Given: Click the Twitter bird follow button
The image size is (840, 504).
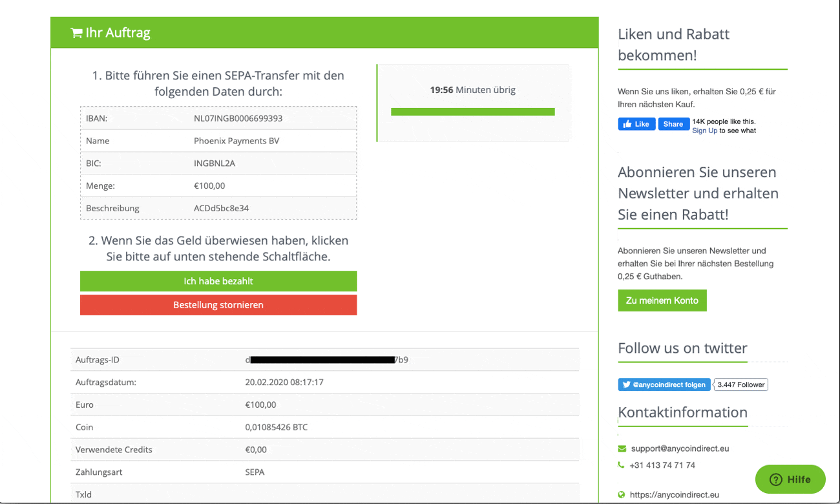Looking at the screenshot, I should click(x=664, y=384).
